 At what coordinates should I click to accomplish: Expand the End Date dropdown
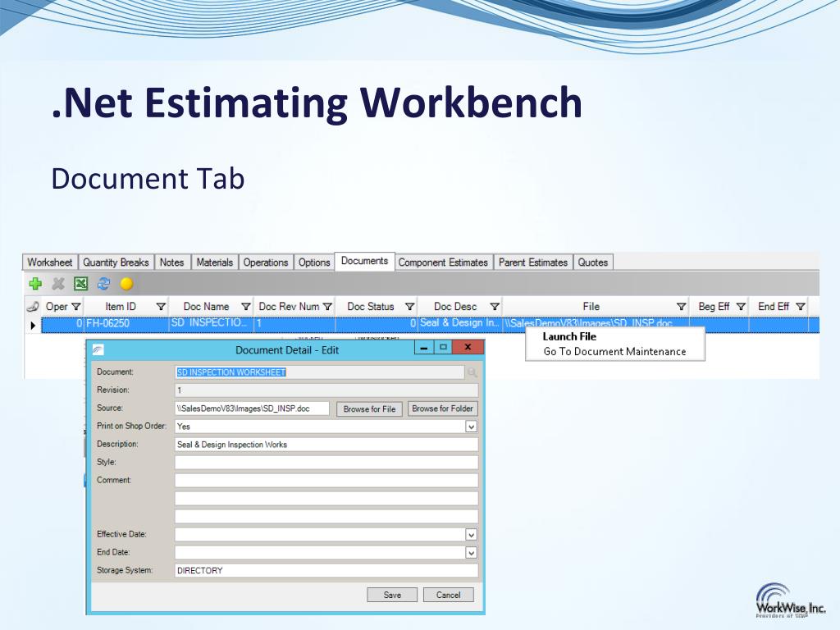[471, 553]
